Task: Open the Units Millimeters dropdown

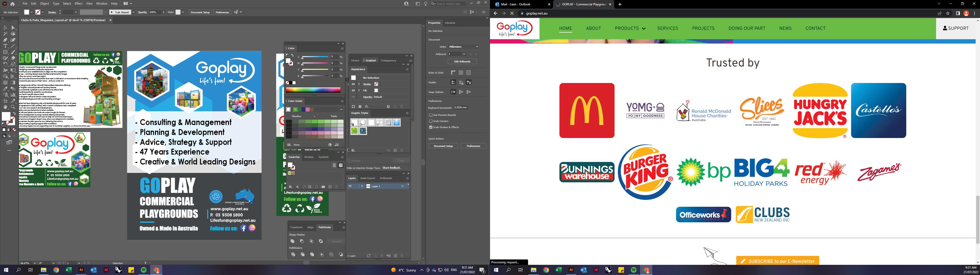Action: tap(463, 47)
